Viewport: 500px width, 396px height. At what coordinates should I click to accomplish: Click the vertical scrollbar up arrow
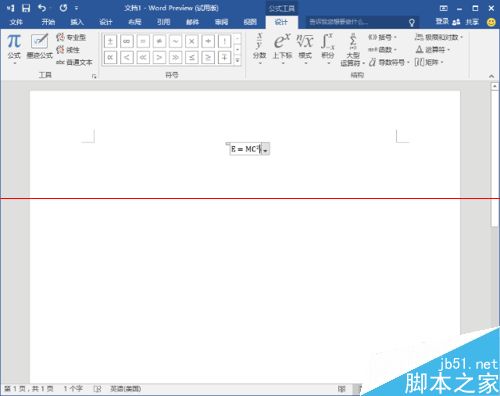pos(495,86)
